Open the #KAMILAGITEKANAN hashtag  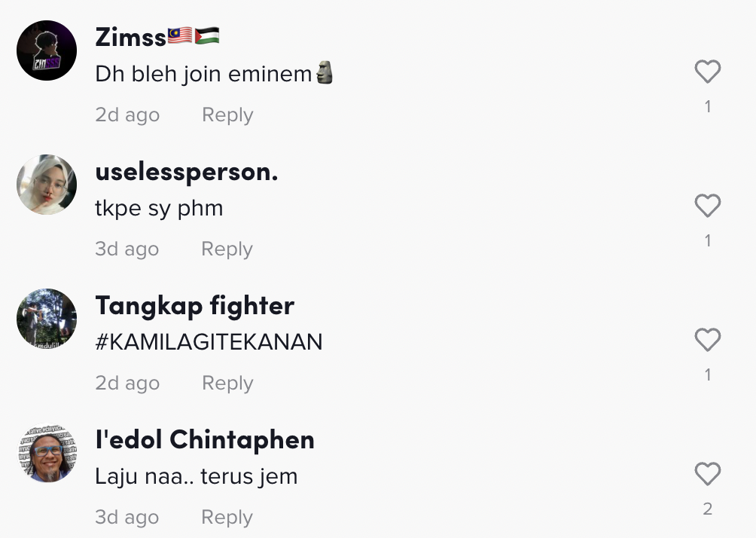coord(209,342)
